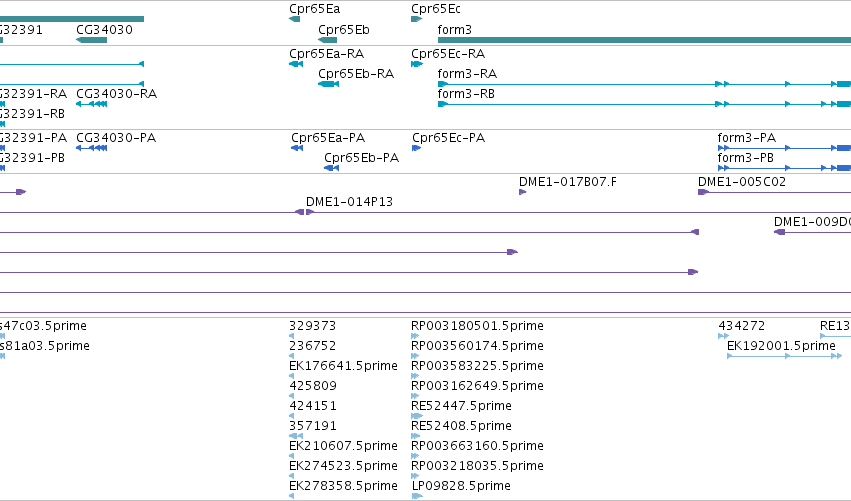Select the RP003663160.5prime EST label
Image resolution: width=851 pixels, height=501 pixels.
pos(478,446)
